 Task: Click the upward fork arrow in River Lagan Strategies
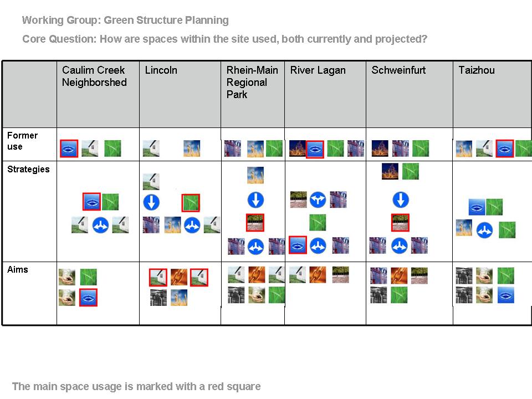[318, 200]
